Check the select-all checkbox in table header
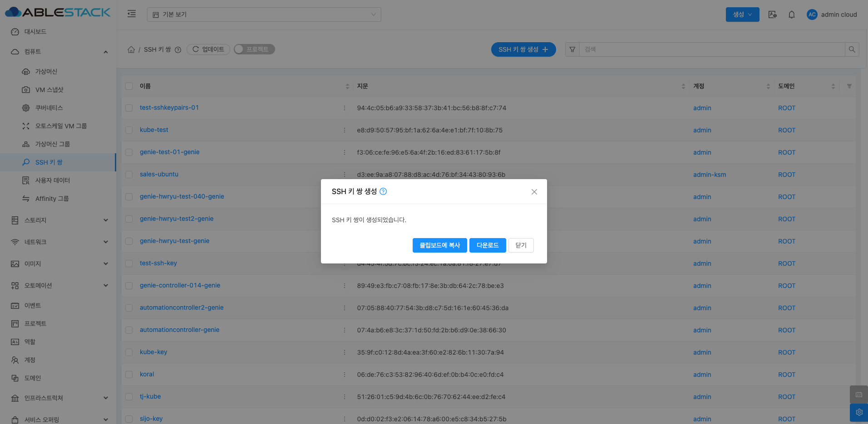The height and width of the screenshot is (424, 868). [129, 86]
